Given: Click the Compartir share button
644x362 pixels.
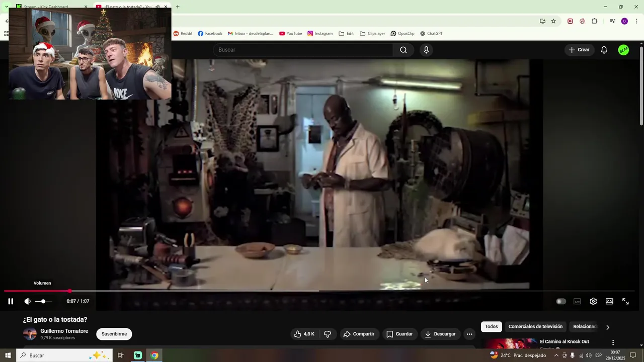Looking at the screenshot, I should point(359,334).
